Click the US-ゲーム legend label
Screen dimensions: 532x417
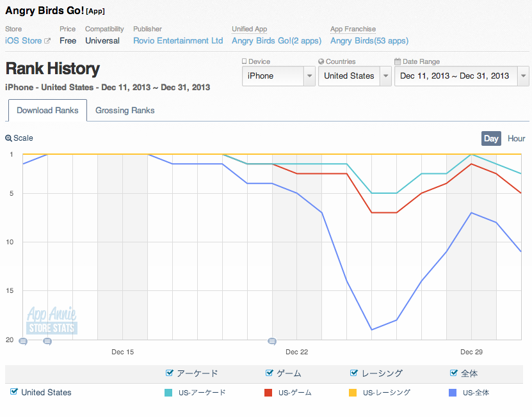click(295, 393)
